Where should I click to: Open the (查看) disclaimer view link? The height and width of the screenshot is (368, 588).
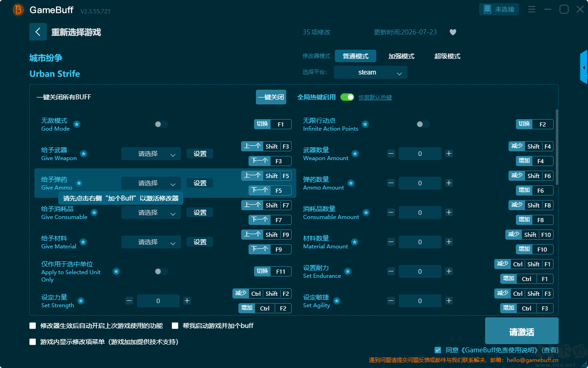[549, 350]
